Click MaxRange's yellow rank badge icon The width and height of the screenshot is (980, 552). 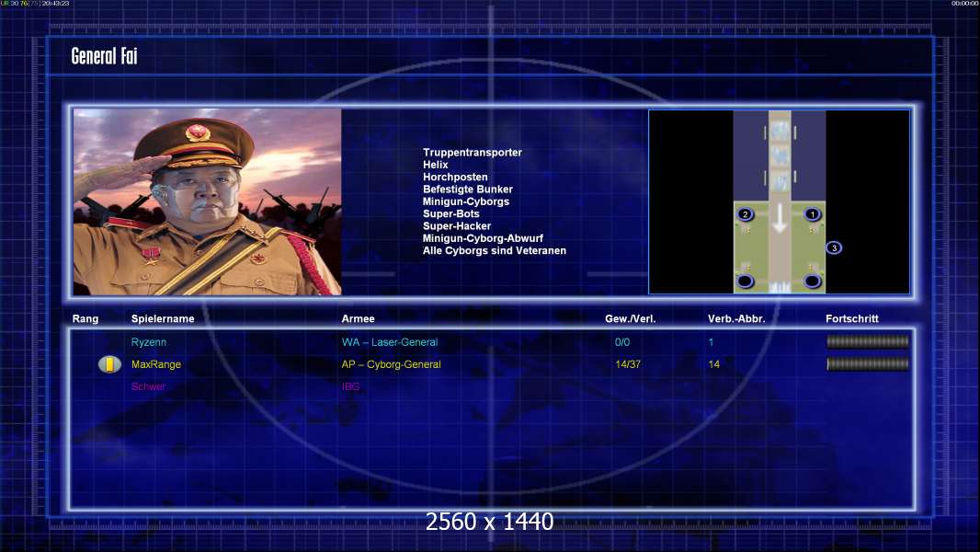(x=109, y=363)
